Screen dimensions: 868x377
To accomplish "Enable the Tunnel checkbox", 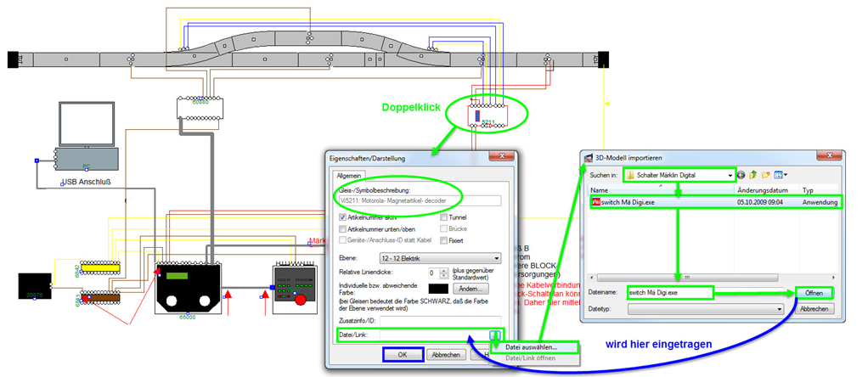I will 444,217.
